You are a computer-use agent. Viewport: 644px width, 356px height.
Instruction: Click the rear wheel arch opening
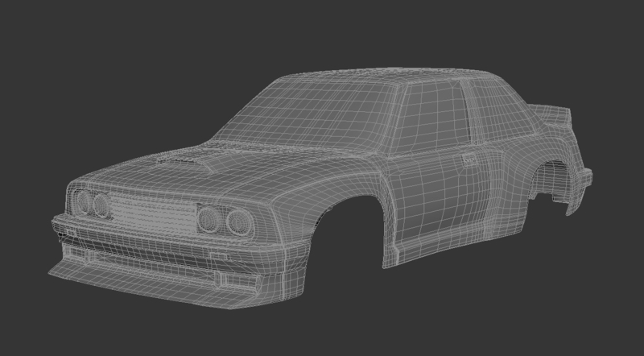[555, 185]
